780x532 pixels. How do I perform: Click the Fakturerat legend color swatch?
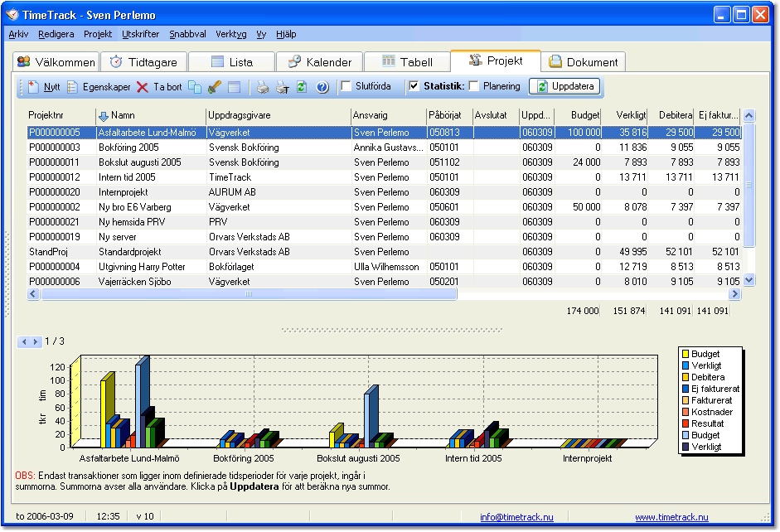point(686,401)
